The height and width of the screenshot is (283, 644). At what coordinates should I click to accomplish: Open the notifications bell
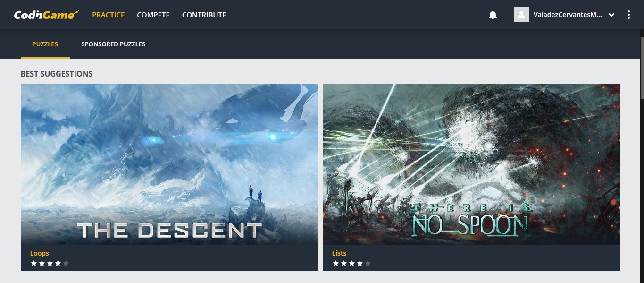pyautogui.click(x=493, y=15)
